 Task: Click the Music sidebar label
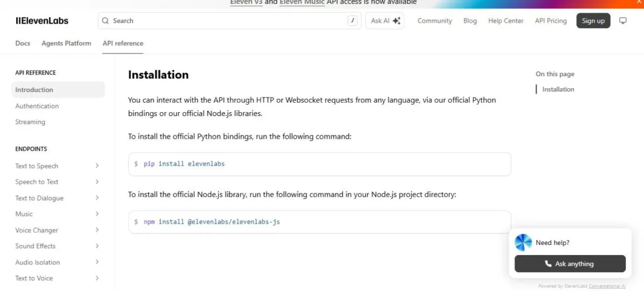(24, 214)
